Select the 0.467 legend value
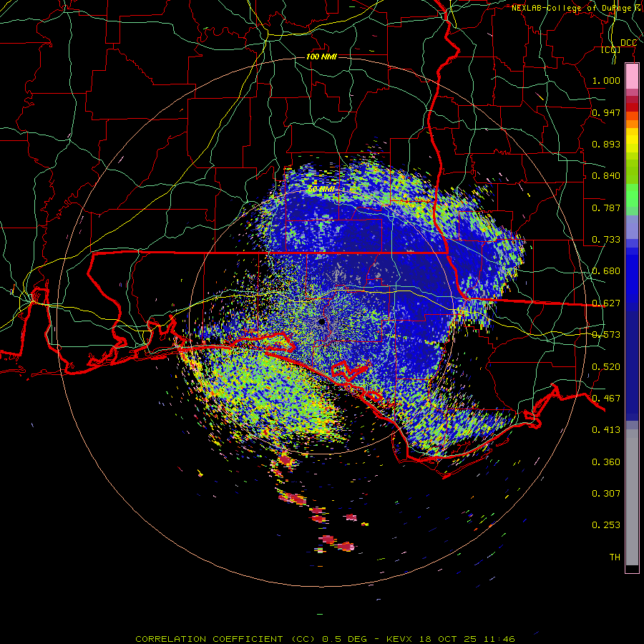 pos(606,399)
